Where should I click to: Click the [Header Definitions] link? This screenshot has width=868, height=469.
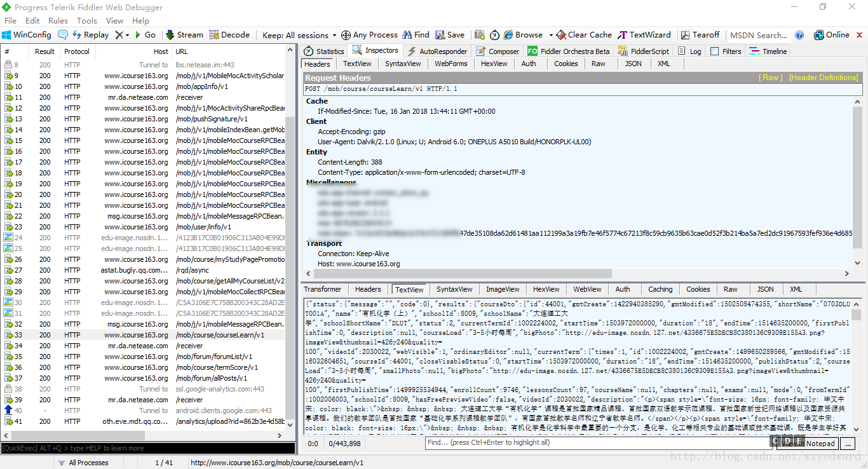824,78
